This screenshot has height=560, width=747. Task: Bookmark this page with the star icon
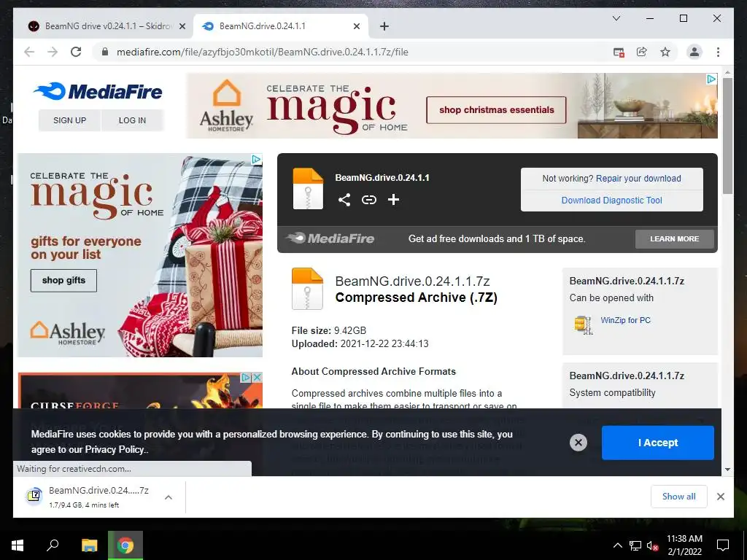pyautogui.click(x=665, y=52)
